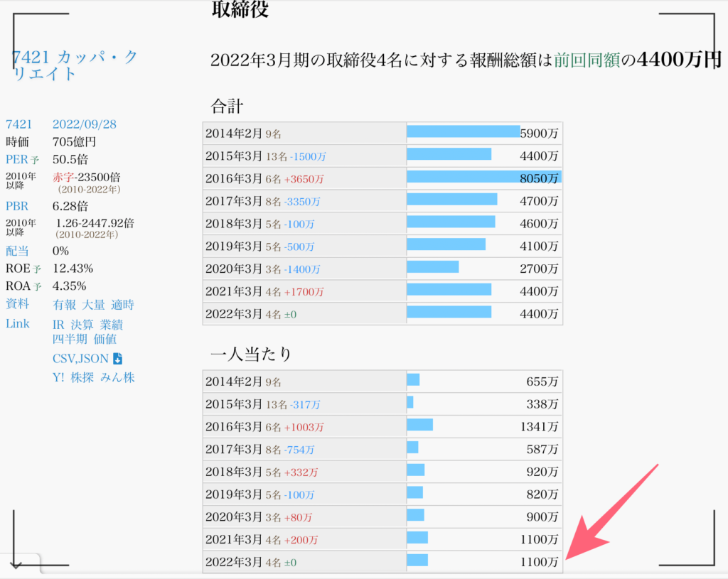
Task: Open the 四半期 link
Action: tap(70, 339)
